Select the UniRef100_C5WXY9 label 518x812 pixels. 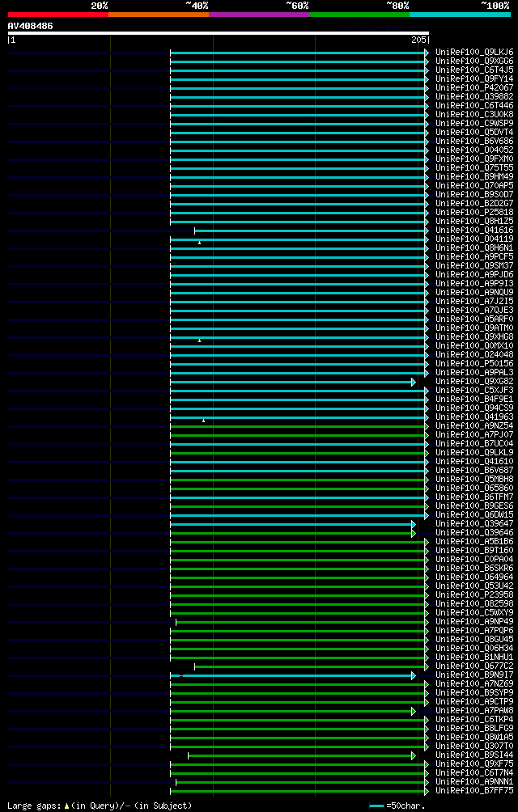tap(474, 612)
